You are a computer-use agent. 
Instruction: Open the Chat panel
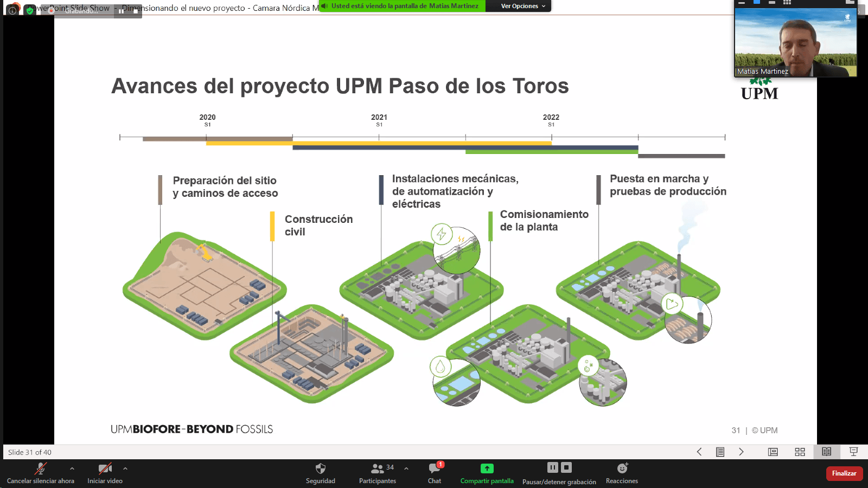coord(435,473)
